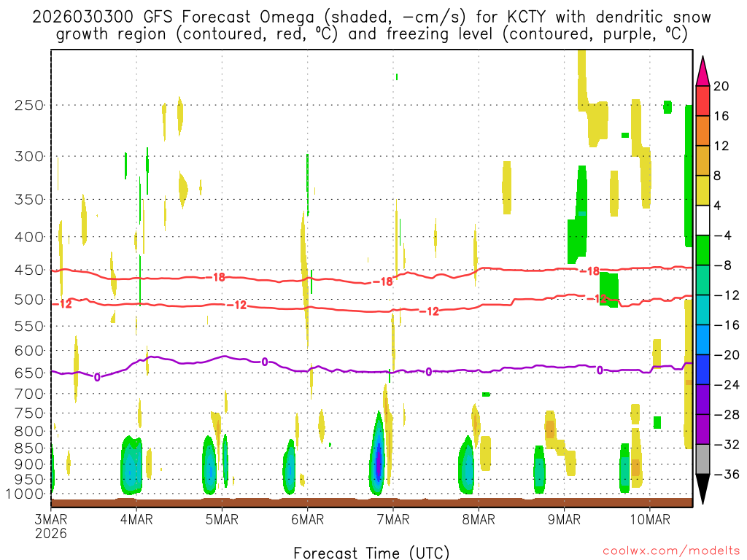
Task: Select the 600 pressure level label
Action: point(29,351)
